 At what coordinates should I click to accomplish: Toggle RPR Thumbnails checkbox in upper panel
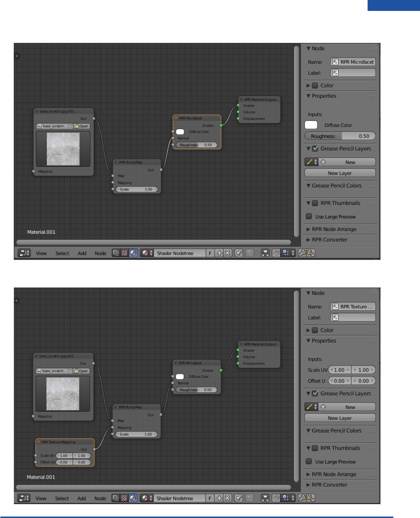tap(315, 203)
